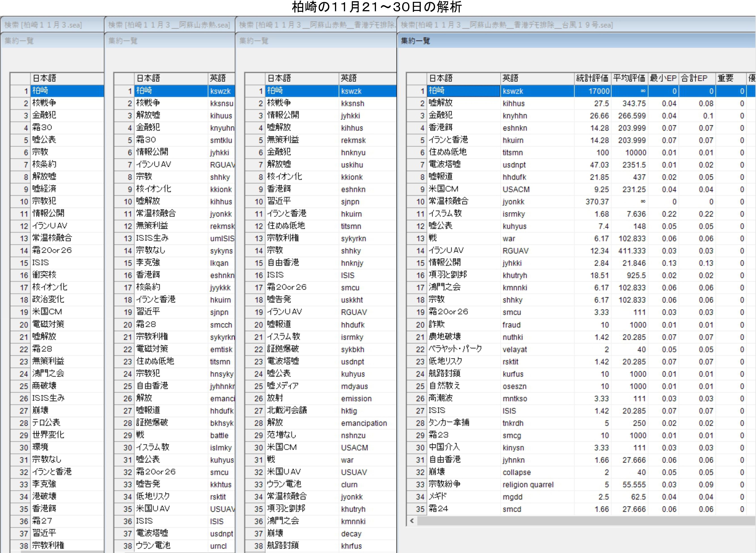Select the 北戴河会議 row entry
Viewport: 756px width, 553px height.
click(287, 410)
